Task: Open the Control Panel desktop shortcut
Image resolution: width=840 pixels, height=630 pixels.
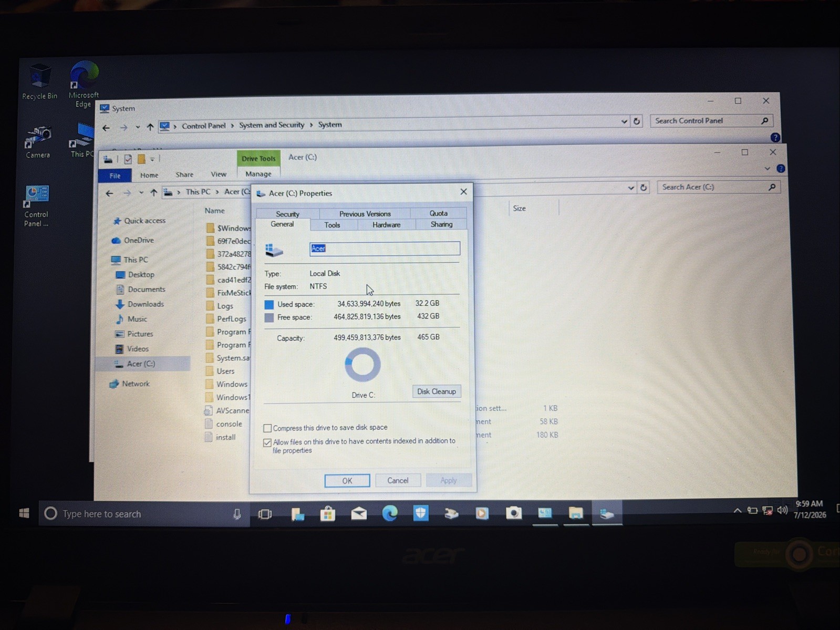Action: (x=36, y=206)
